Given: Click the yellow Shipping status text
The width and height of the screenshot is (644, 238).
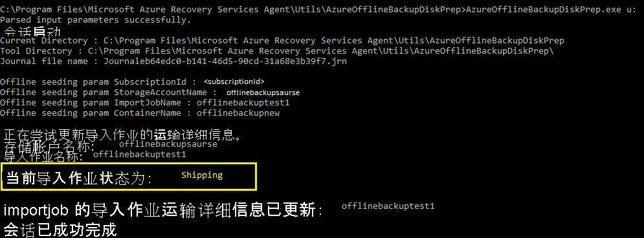Looking at the screenshot, I should tap(202, 175).
